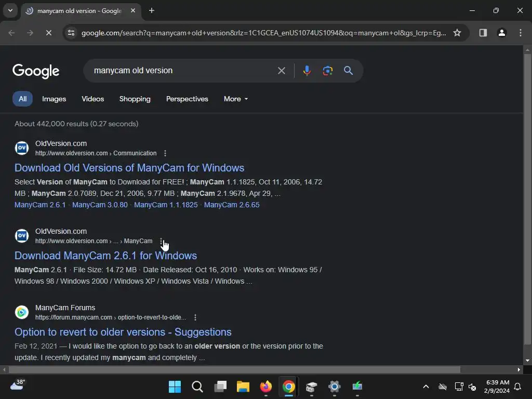Open ManyCam 2.6.65 sitelink
This screenshot has width=532, height=399.
point(232,205)
